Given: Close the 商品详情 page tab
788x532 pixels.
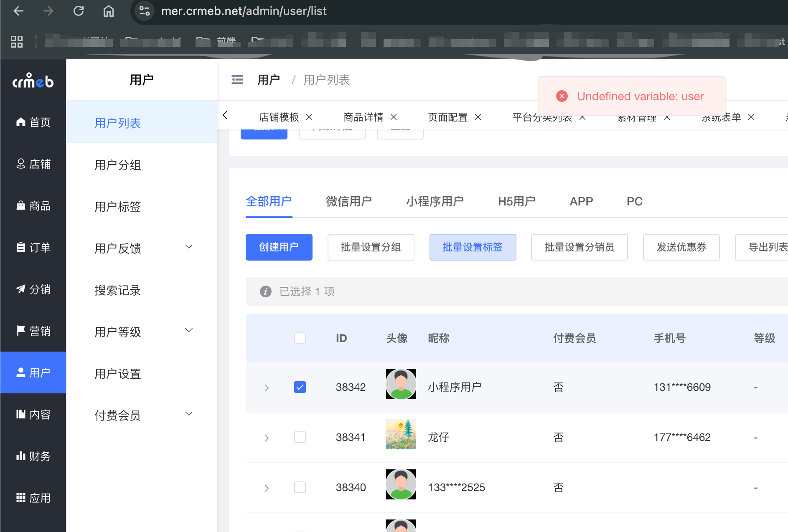Looking at the screenshot, I should [394, 117].
